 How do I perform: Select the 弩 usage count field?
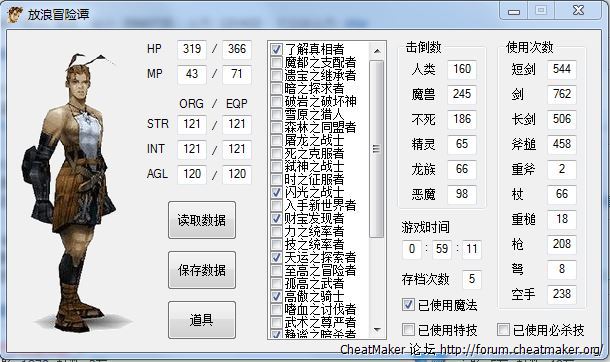tap(562, 269)
